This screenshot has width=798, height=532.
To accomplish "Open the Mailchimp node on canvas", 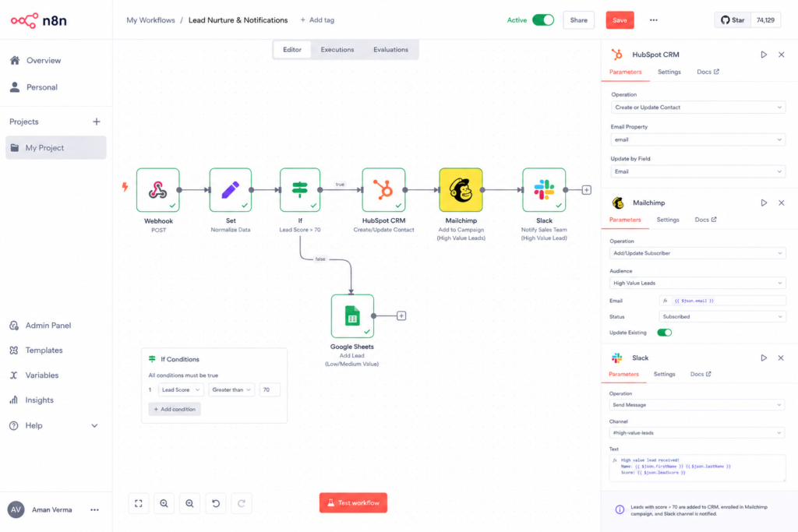I will tap(461, 190).
